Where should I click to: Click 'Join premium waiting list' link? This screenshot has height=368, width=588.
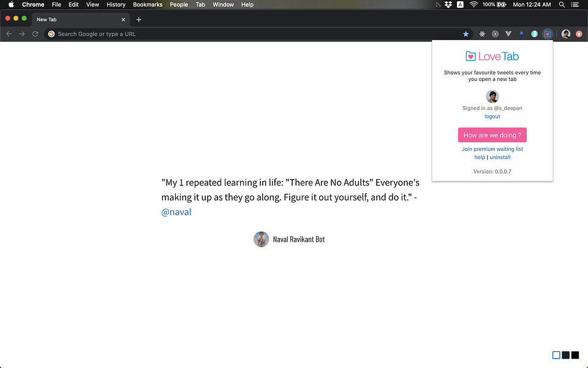492,149
